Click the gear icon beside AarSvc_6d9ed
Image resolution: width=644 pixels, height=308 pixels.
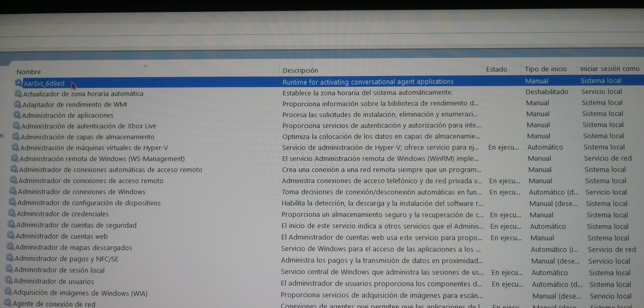click(x=18, y=83)
